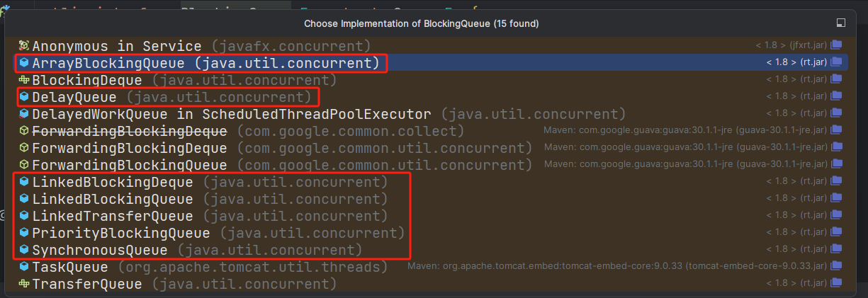Select LinkedBlockingDeque implementation
This screenshot has height=298, width=868.
coord(113,182)
